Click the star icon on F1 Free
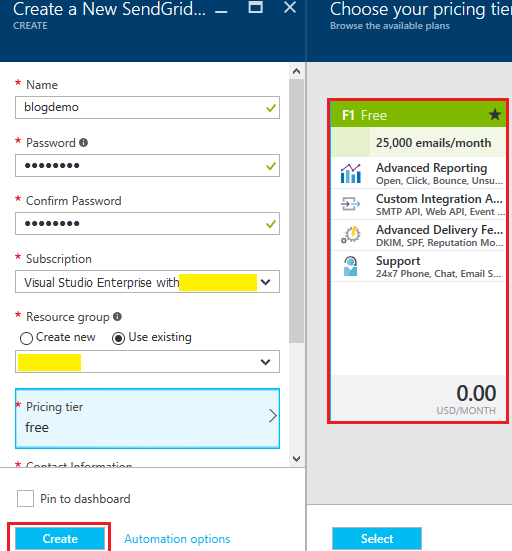This screenshot has height=551, width=512. [x=495, y=115]
